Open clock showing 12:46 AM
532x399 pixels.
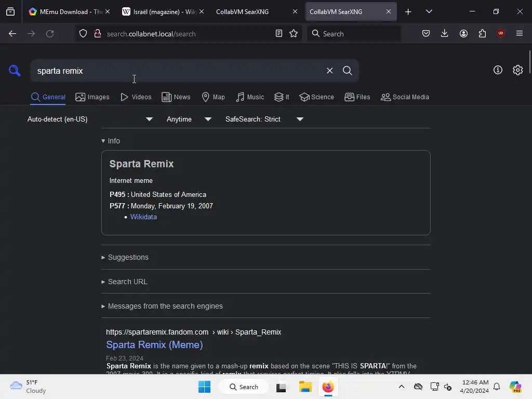coord(474,387)
